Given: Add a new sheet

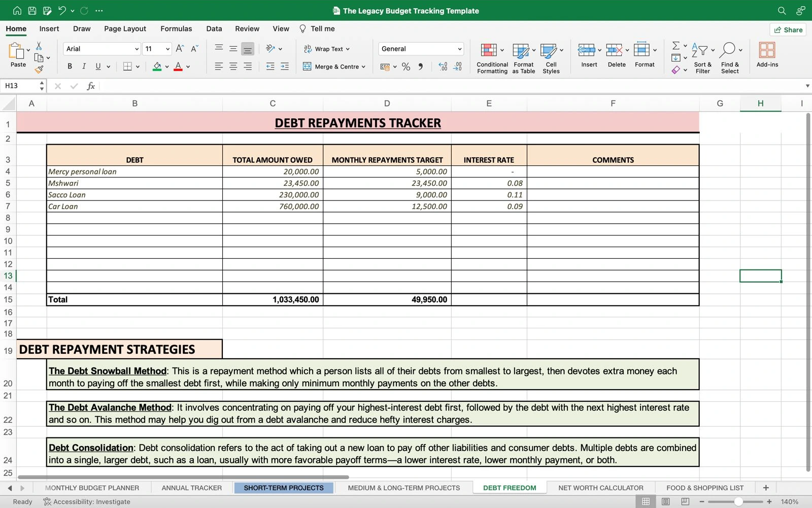Looking at the screenshot, I should 766,488.
